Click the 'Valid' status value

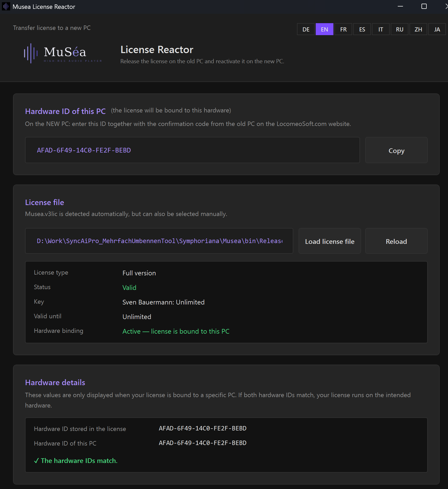129,288
